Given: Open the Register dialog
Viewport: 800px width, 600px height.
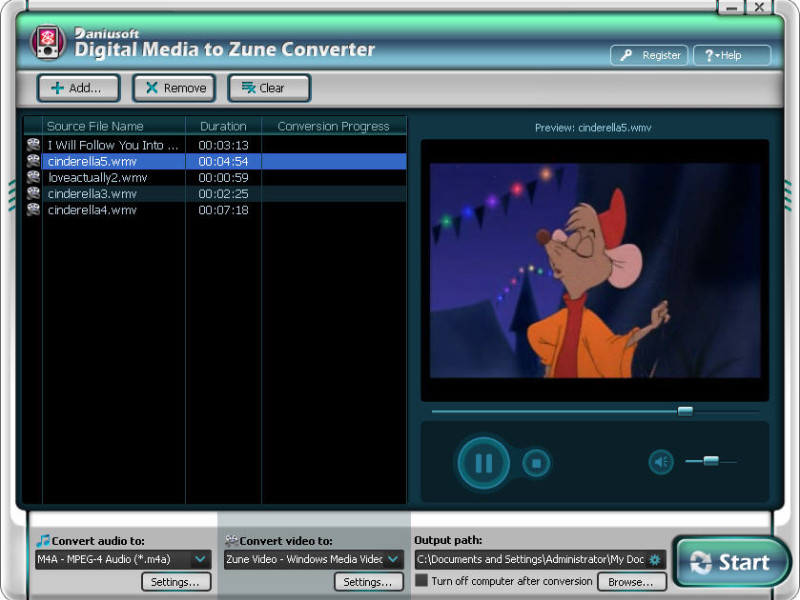Looking at the screenshot, I should pyautogui.click(x=649, y=55).
